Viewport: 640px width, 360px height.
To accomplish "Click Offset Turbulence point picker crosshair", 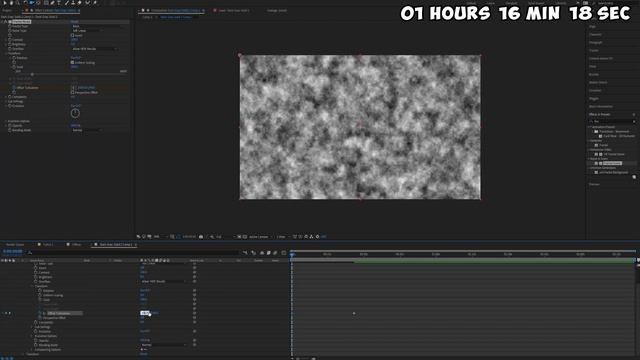I will click(x=73, y=88).
